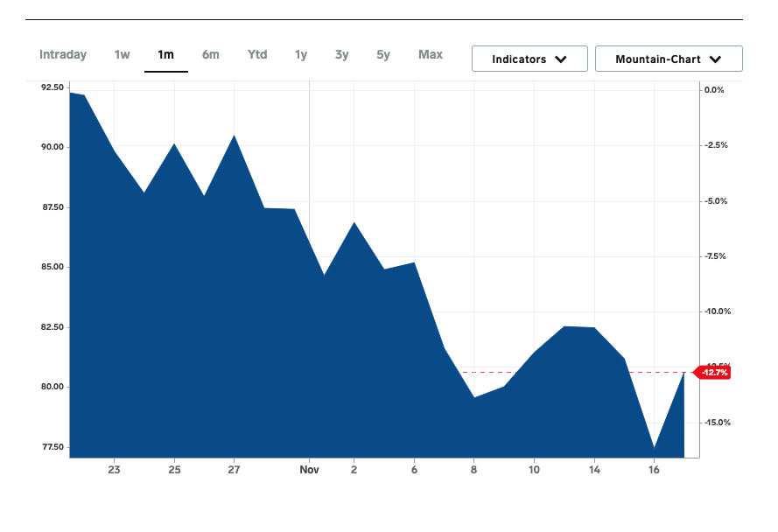The width and height of the screenshot is (778, 532).
Task: Select the 1w time range tab
Action: tap(122, 55)
